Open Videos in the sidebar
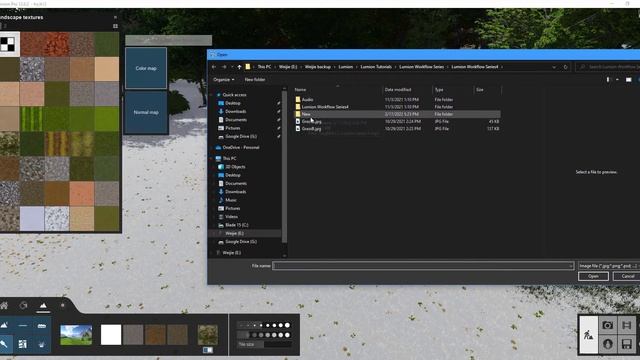 click(x=231, y=217)
